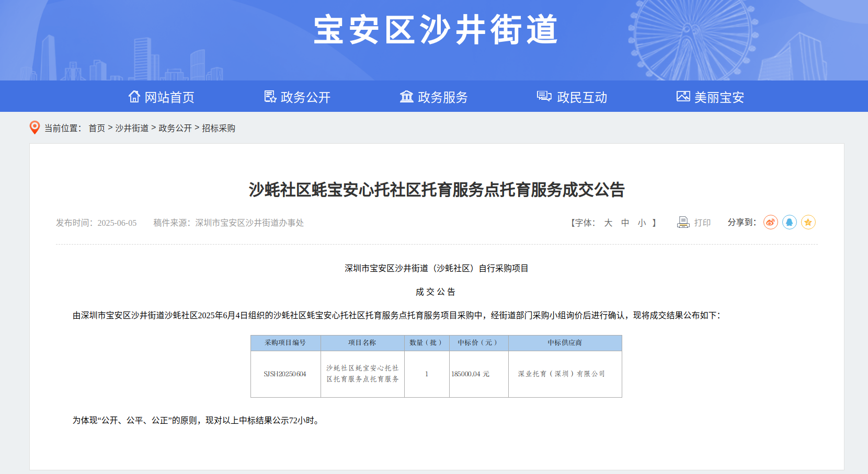The image size is (868, 474).
Task: Set font size to 中
Action: point(625,223)
